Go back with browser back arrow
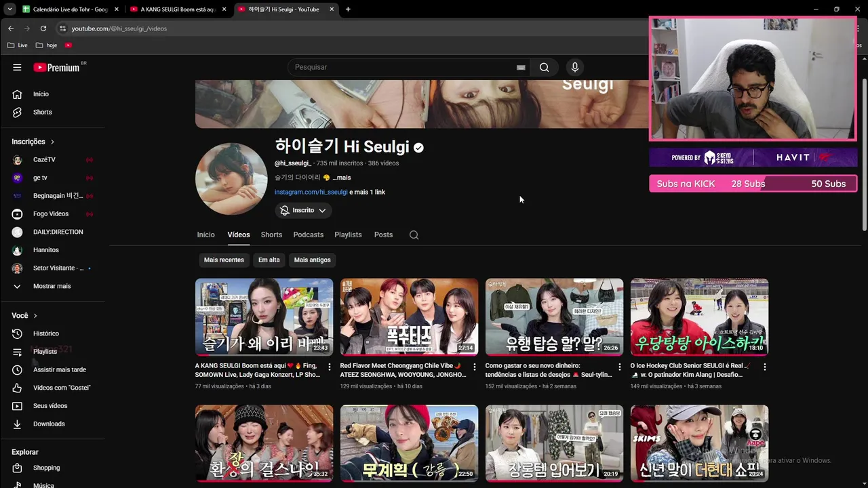Screen dimensions: 868x488 [x=11, y=28]
